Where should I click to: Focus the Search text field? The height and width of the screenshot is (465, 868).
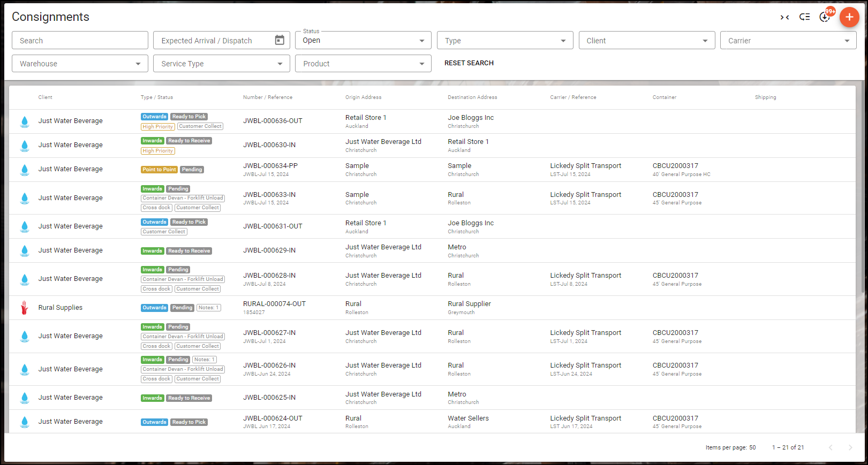click(80, 41)
